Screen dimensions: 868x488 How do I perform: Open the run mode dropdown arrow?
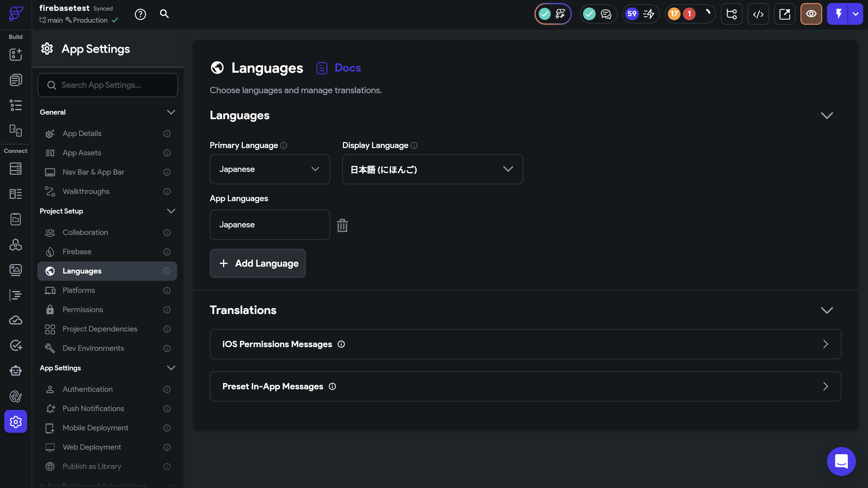[x=855, y=14]
